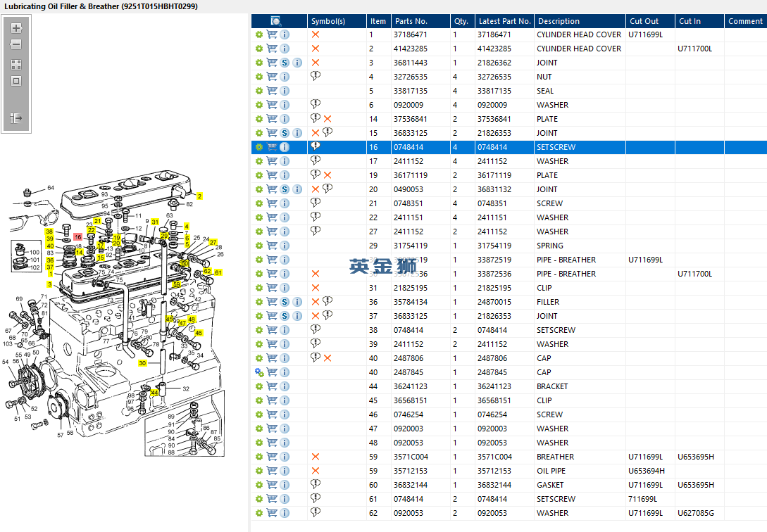Zoom out of the parts diagram
The height and width of the screenshot is (532, 767).
point(16,44)
